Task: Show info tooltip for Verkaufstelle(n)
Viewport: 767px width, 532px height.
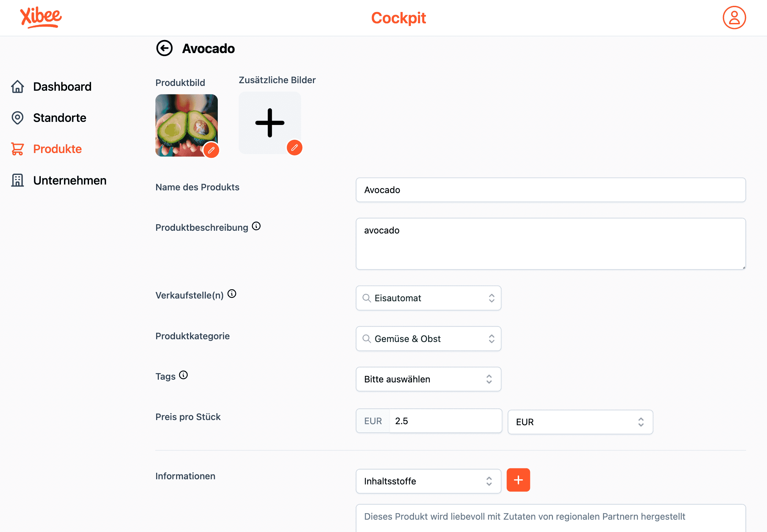Action: (232, 294)
